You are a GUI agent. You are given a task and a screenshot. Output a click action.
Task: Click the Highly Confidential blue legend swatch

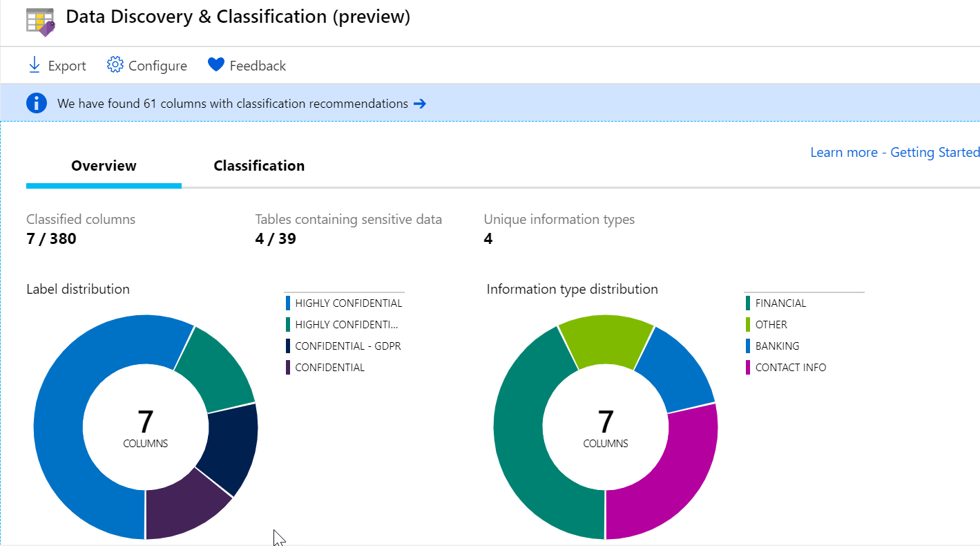[288, 303]
